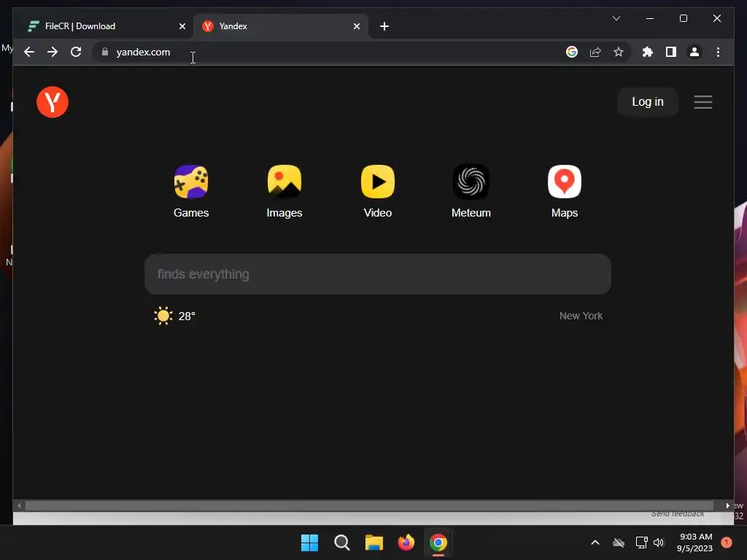Share this page
The width and height of the screenshot is (747, 560).
tap(595, 52)
